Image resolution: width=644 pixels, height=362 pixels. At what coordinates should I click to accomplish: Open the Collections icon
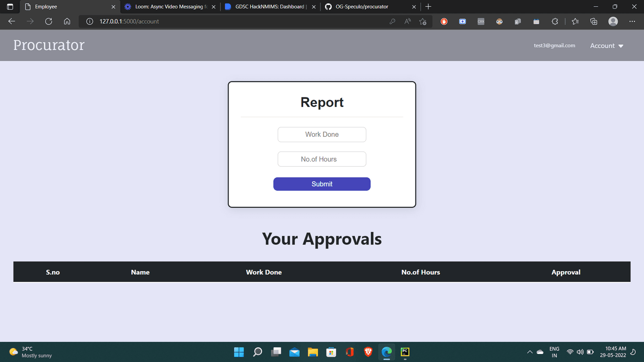pyautogui.click(x=594, y=21)
